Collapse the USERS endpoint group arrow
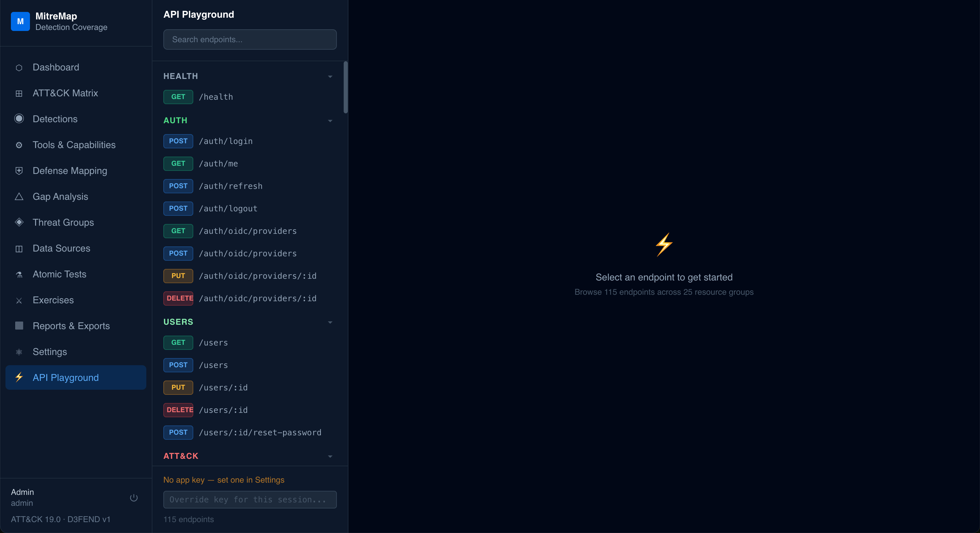 pos(330,322)
